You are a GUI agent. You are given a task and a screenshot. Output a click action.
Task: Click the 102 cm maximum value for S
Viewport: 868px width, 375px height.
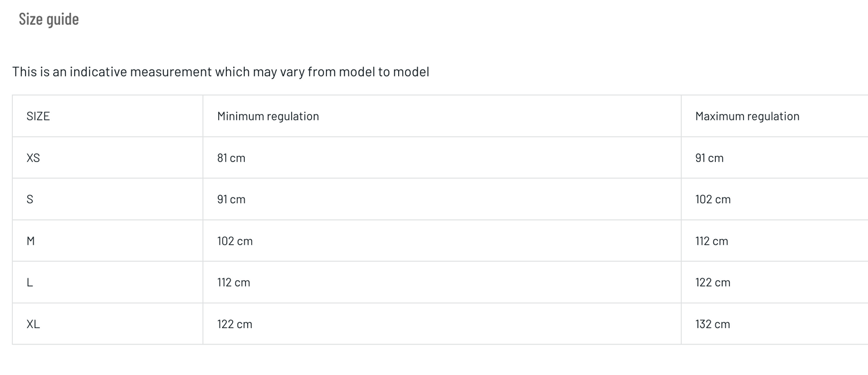pos(713,199)
